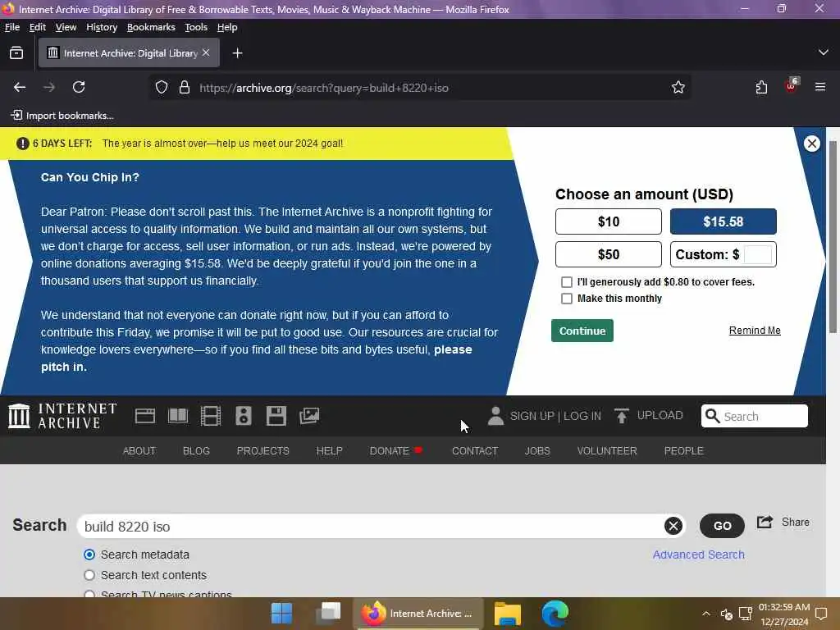Click the Share icon
840x630 pixels.
(765, 522)
